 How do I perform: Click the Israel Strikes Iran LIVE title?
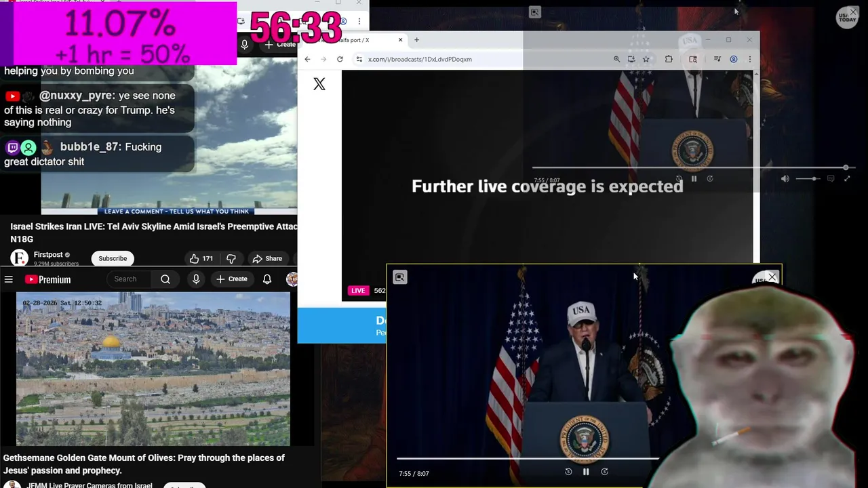154,232
